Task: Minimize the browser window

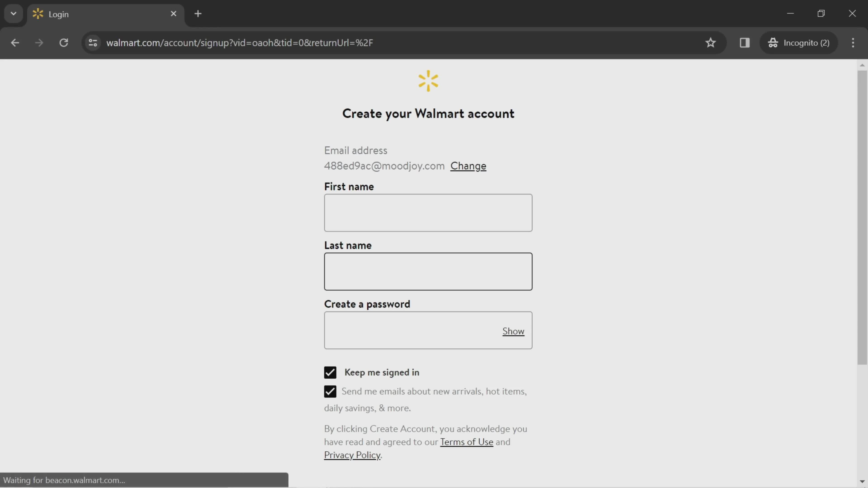Action: coord(790,14)
